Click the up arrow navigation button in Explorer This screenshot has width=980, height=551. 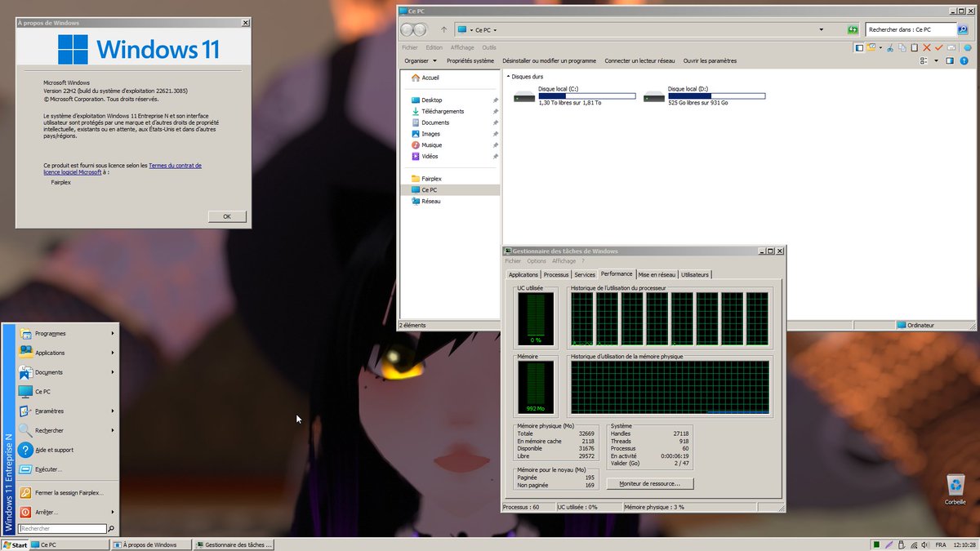[x=443, y=29]
